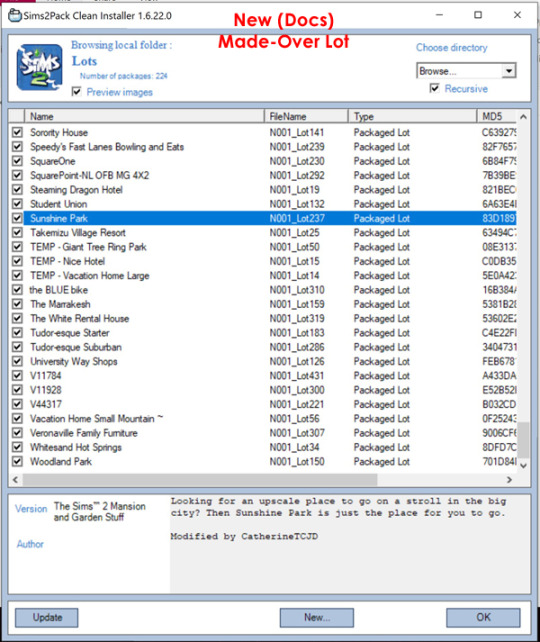The width and height of the screenshot is (540, 642).
Task: Click the horizontal scrollbar thumb
Action: pyautogui.click(x=200, y=479)
